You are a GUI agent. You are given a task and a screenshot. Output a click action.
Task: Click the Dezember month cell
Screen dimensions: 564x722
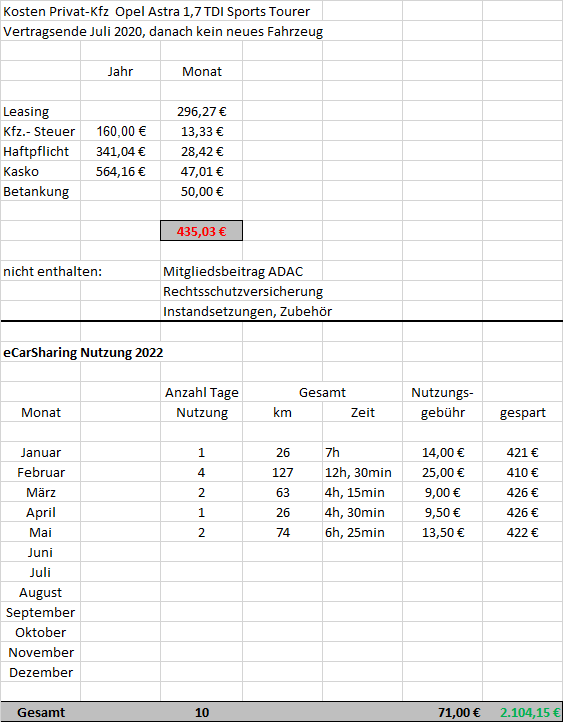[x=41, y=672]
